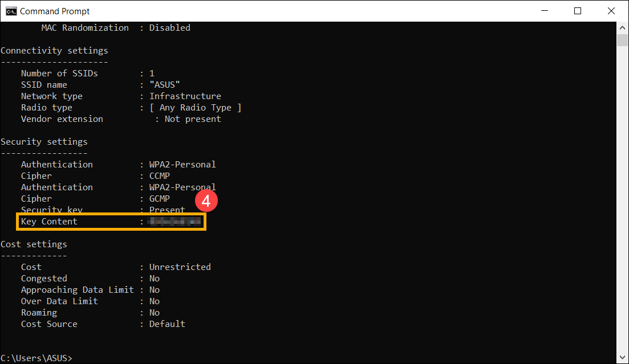Click the blurred Key Content value
The width and height of the screenshot is (629, 364).
175,222
